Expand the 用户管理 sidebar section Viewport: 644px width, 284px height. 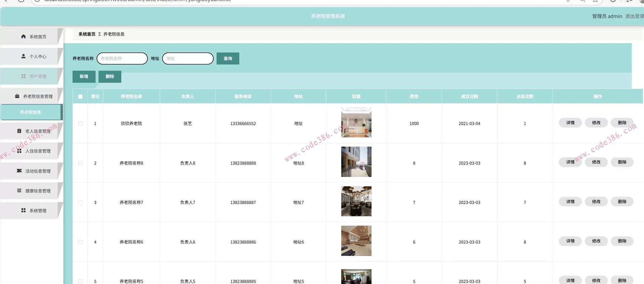click(38, 76)
